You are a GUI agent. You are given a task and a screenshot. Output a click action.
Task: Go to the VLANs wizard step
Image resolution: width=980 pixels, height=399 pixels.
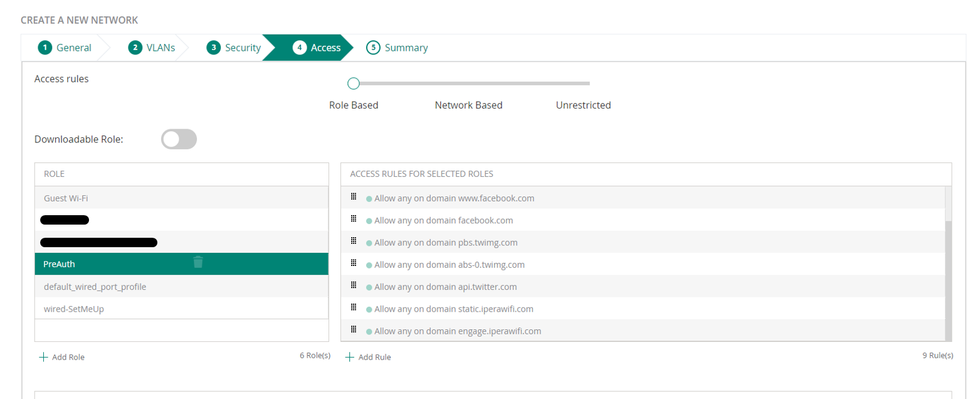[x=152, y=48]
